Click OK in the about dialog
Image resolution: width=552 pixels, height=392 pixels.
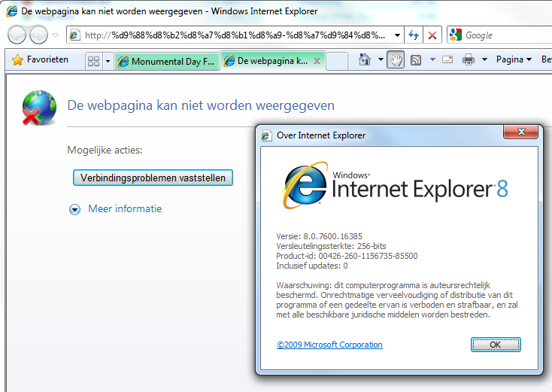tap(496, 345)
